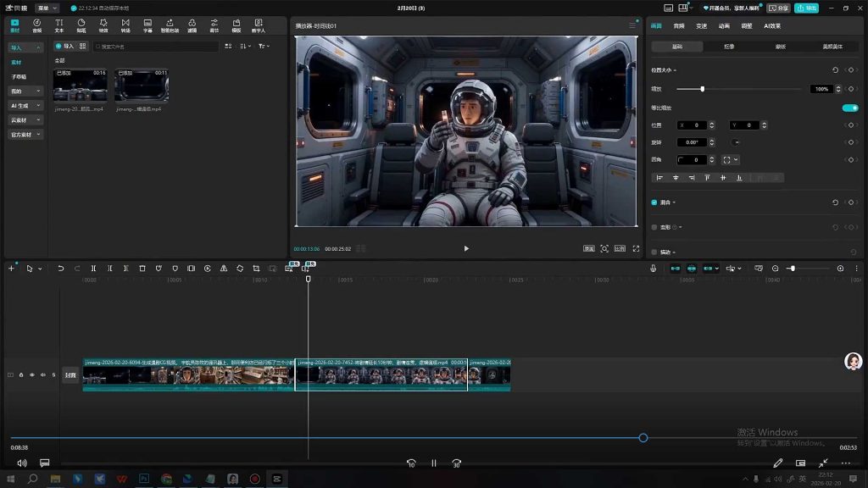Start voice-over recording with microphone icon
The height and width of the screenshot is (488, 868).
tap(654, 269)
